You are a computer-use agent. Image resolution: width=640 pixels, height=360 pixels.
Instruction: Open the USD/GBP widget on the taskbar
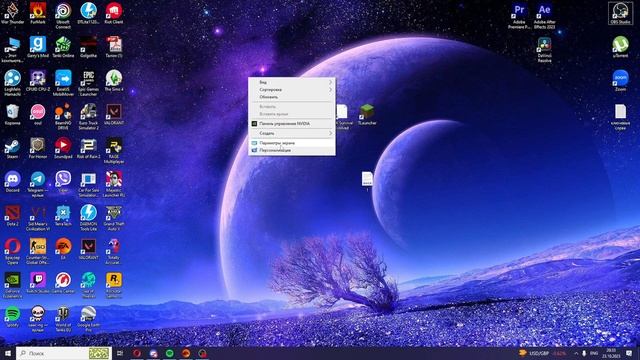[542, 353]
